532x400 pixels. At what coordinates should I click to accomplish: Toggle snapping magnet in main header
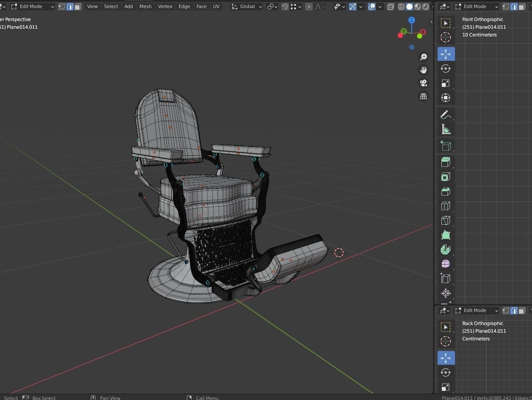point(285,6)
